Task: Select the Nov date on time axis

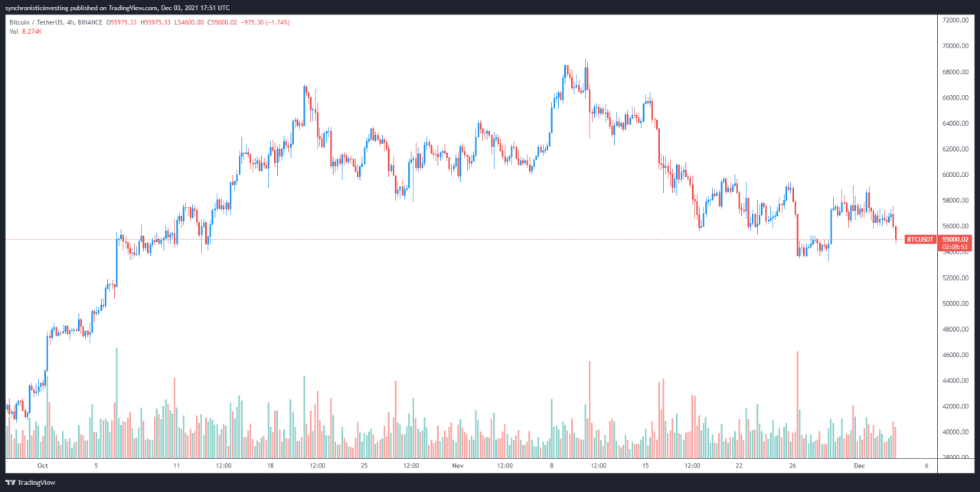Action: pyautogui.click(x=457, y=465)
